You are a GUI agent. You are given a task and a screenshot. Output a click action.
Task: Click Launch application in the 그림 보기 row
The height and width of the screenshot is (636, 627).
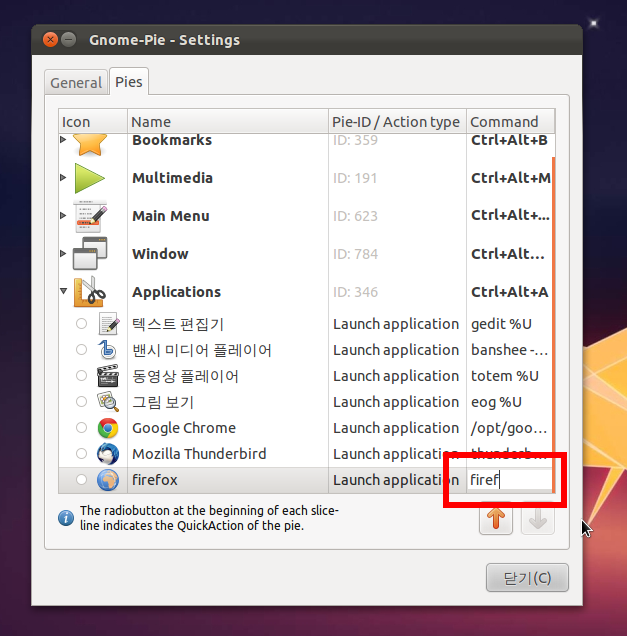coord(396,402)
